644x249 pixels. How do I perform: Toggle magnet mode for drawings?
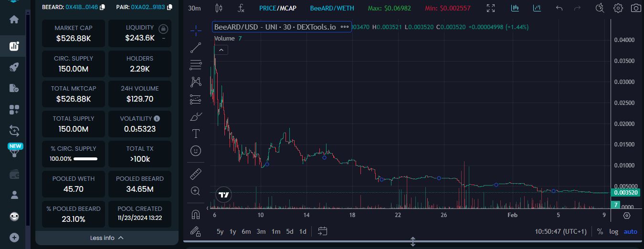[196, 214]
